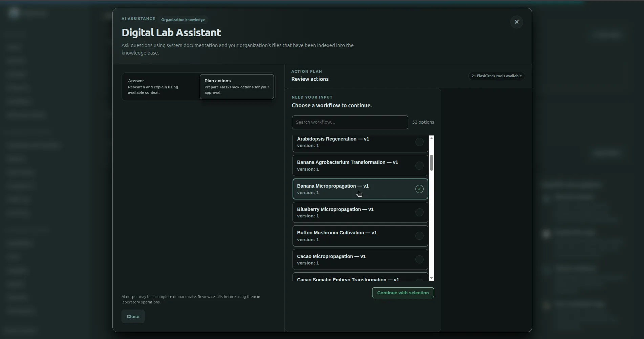Click the scroll down arrow of workflow list
This screenshot has height=339, width=644.
pos(431,278)
